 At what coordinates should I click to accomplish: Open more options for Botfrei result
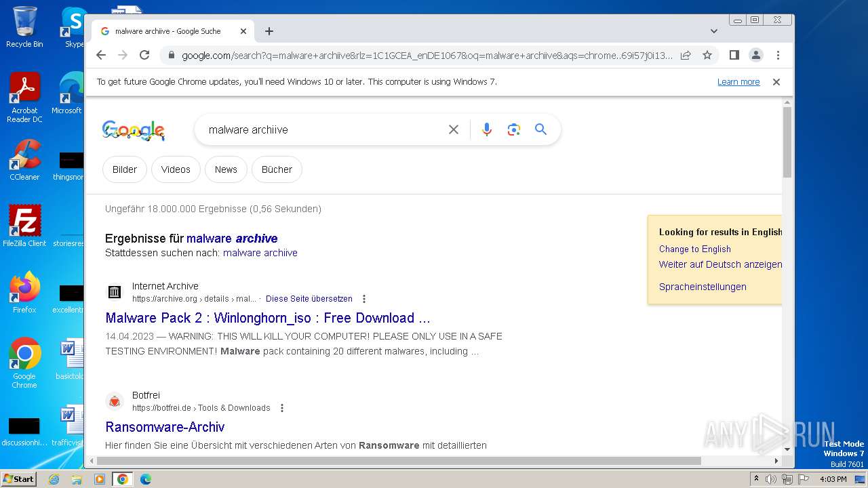282,408
